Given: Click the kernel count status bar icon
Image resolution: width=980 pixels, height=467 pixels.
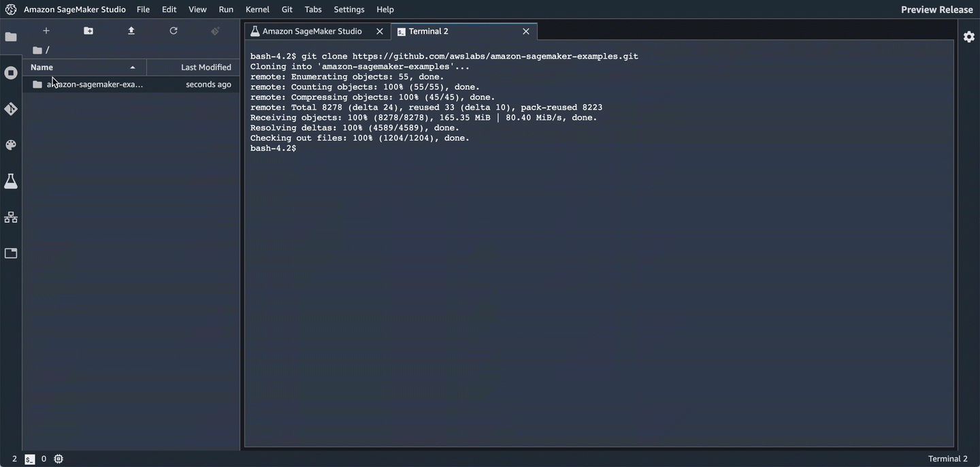Looking at the screenshot, I should 59,459.
